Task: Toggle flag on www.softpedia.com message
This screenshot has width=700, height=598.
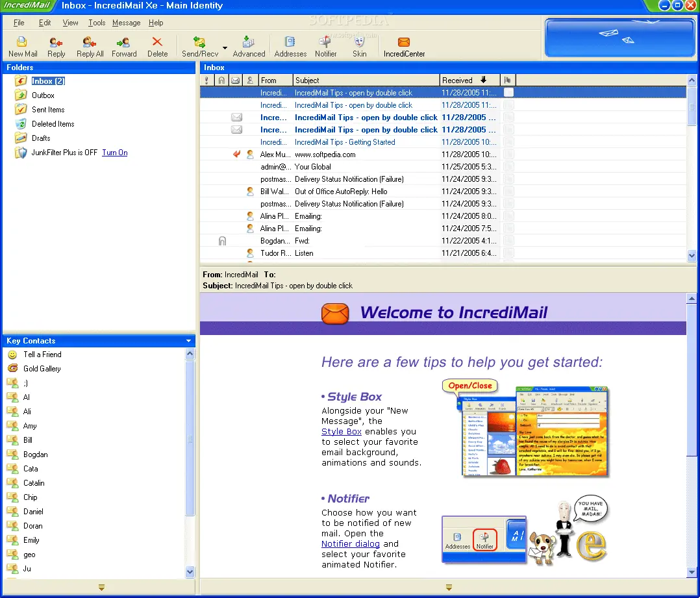Action: click(x=508, y=155)
